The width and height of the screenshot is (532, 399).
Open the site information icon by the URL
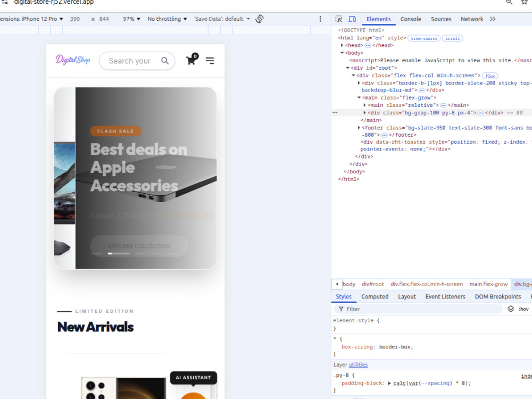[5, 2]
